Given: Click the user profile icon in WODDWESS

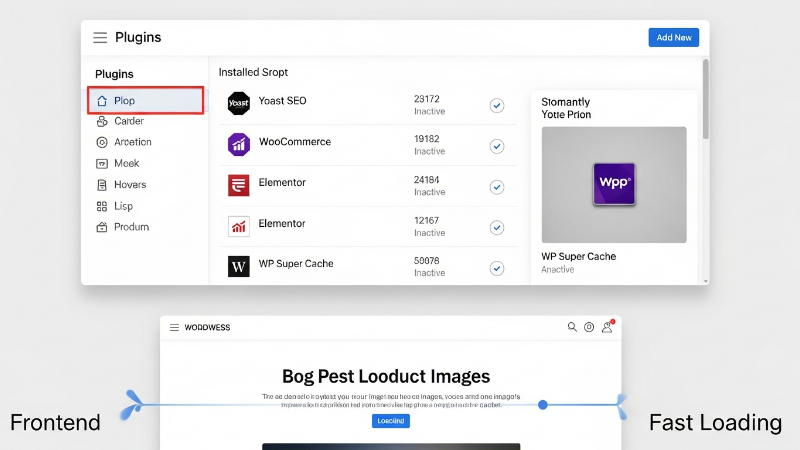Looking at the screenshot, I should 607,327.
